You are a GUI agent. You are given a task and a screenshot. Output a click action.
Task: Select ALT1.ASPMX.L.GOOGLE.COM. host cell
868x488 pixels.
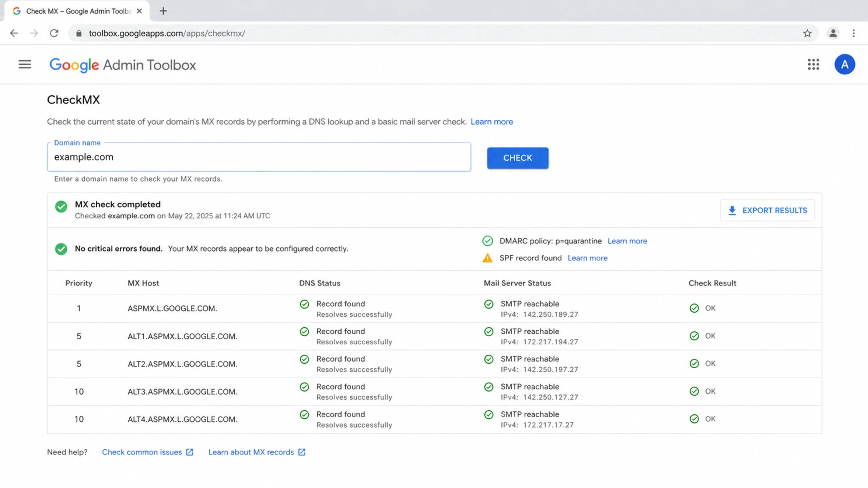coord(182,337)
